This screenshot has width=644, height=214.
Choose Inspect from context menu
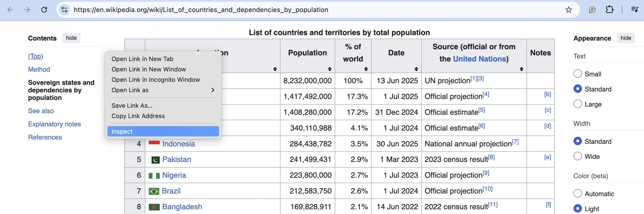pos(163,131)
